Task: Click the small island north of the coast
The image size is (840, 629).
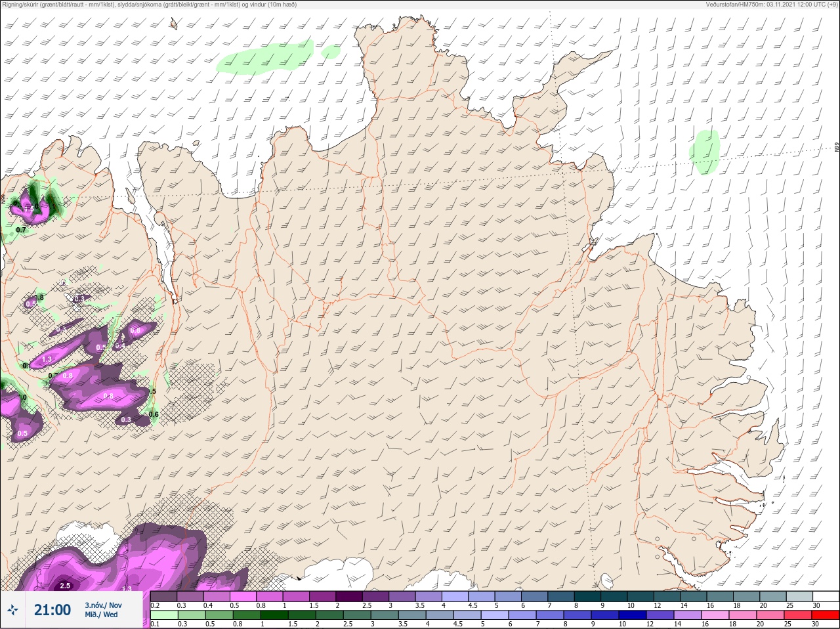Action: point(174,24)
